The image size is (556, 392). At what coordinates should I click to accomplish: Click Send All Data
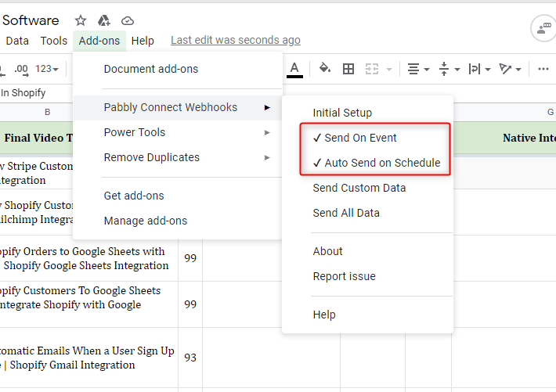pos(368,213)
